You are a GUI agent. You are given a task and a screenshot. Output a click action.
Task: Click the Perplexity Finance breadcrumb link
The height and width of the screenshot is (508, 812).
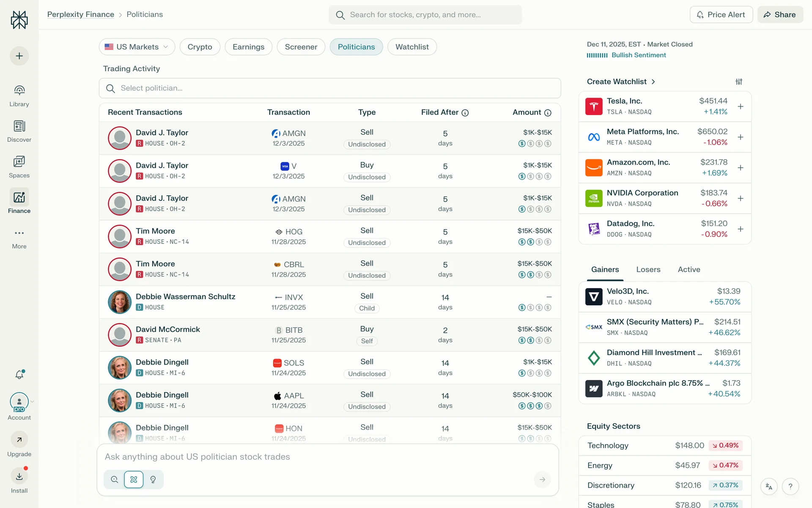[81, 14]
